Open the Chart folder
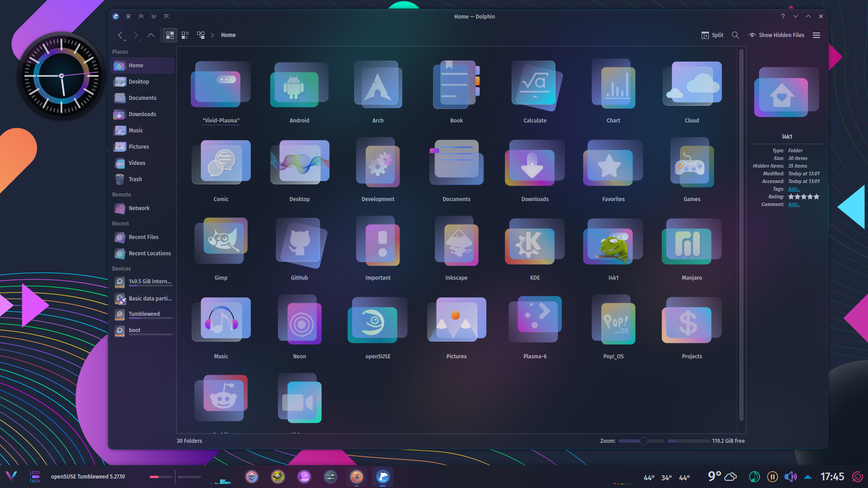 point(613,92)
